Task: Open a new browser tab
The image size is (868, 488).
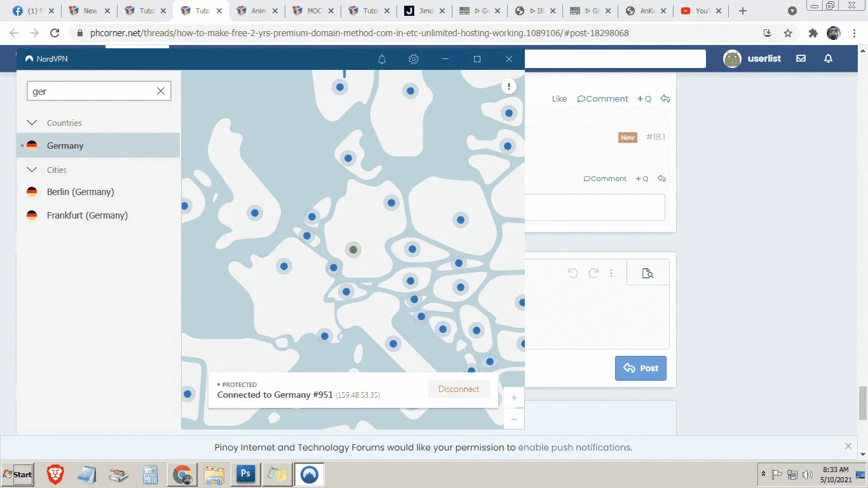Action: click(743, 11)
